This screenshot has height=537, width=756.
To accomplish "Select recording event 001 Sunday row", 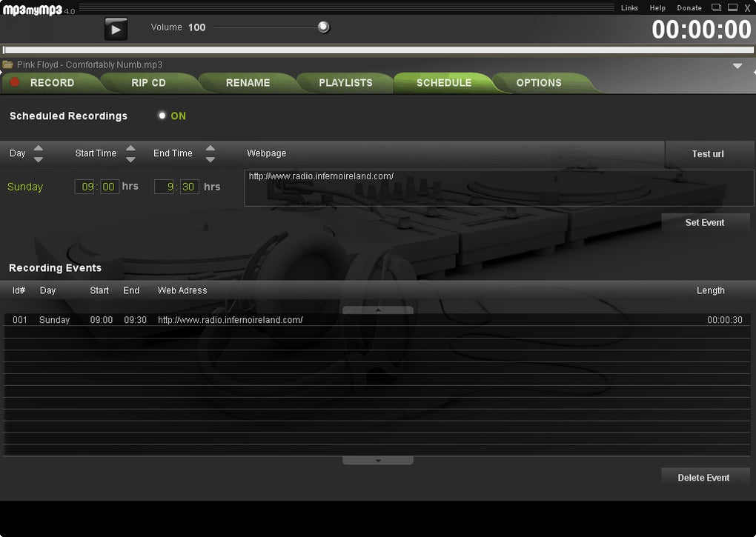I will (x=377, y=320).
